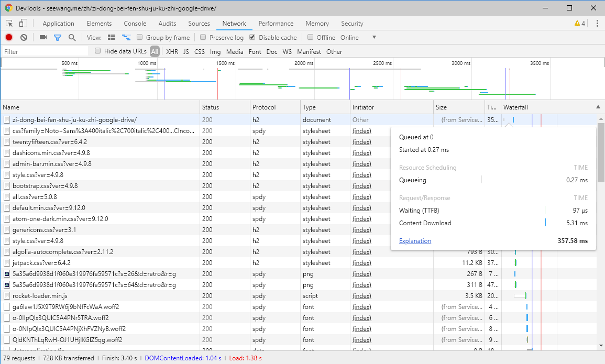Viewport: 605px width, 364px height.
Task: Toggle the filter funnel icon
Action: (x=58, y=37)
